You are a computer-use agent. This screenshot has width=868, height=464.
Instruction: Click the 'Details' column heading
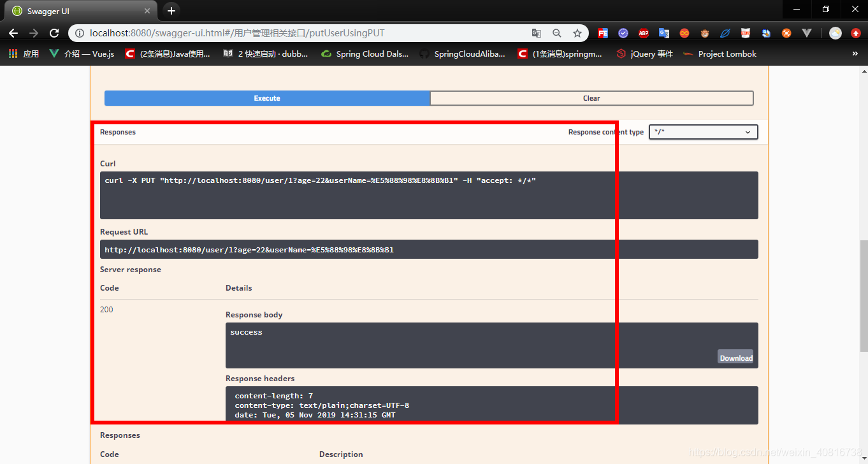coord(239,288)
